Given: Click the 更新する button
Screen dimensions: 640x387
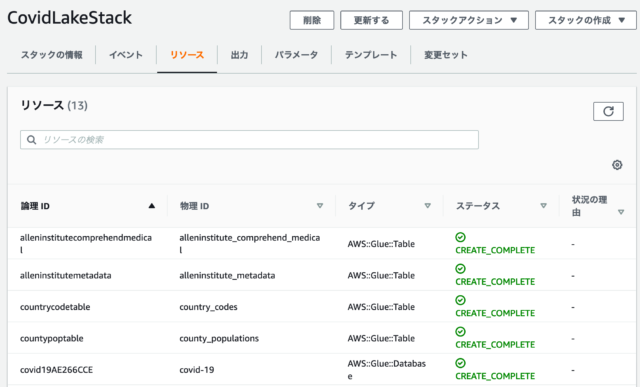Looking at the screenshot, I should [371, 20].
